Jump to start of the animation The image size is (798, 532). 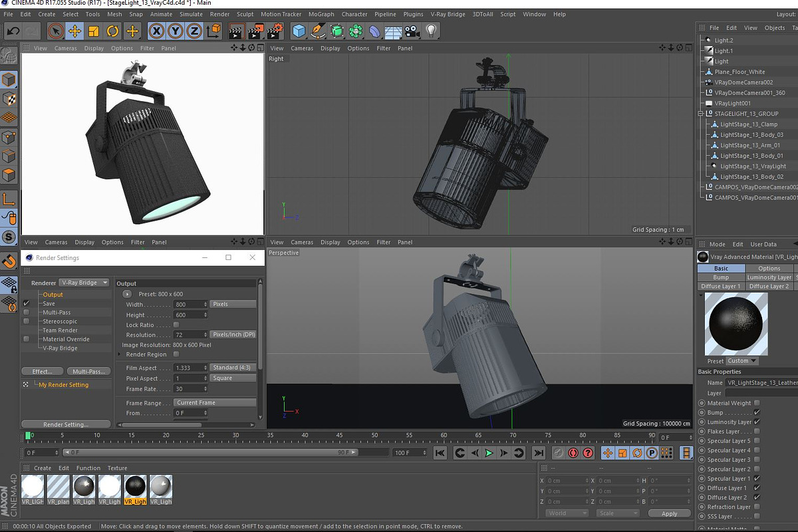(x=440, y=453)
